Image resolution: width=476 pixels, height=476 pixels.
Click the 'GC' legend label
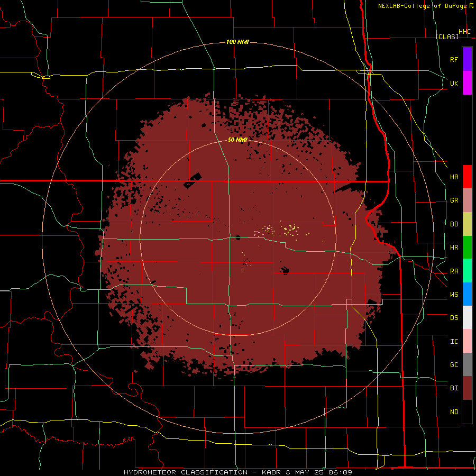pyautogui.click(x=454, y=365)
